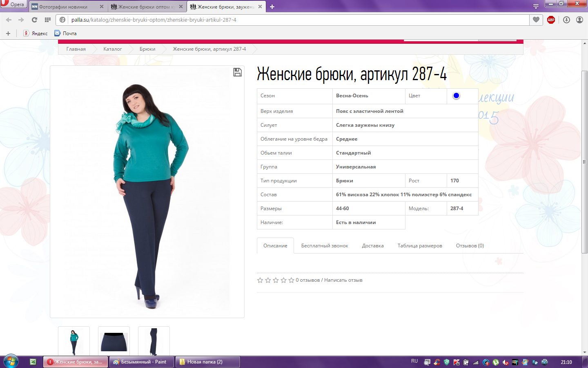Open uTorrent tray icon
Screen dimensions: 588x368
(x=496, y=362)
